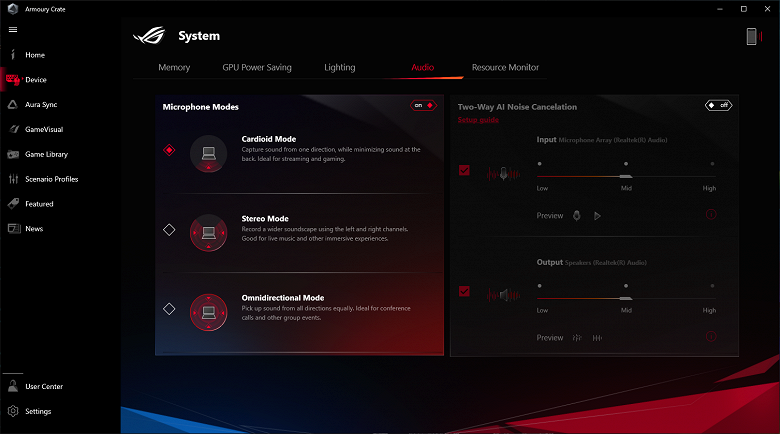
Task: Click the Omnidirectional Mode laptop icon
Action: tap(208, 312)
